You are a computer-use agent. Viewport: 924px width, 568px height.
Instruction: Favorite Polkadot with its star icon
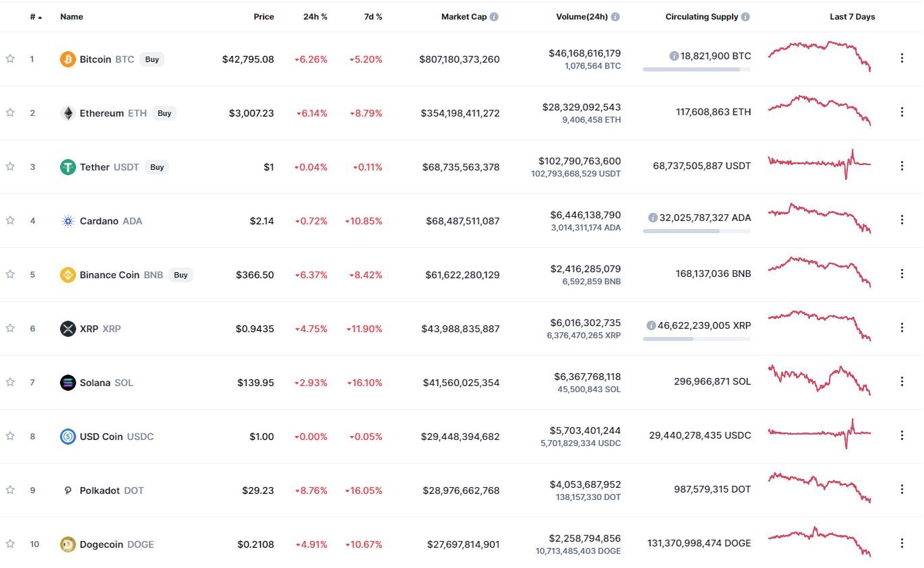pyautogui.click(x=10, y=490)
